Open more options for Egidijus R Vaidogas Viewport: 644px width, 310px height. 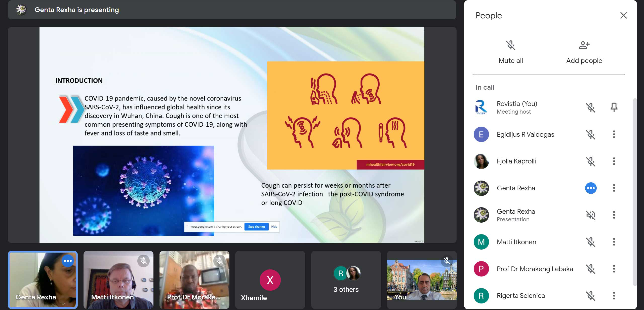pos(614,134)
